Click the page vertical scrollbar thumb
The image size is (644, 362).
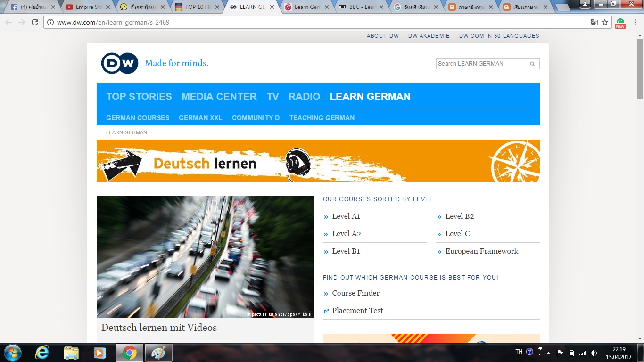[x=640, y=69]
